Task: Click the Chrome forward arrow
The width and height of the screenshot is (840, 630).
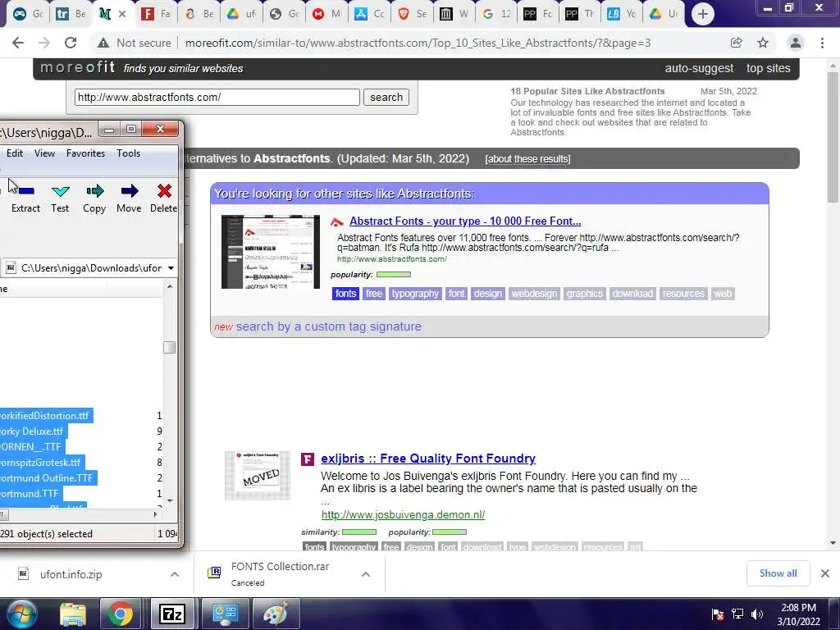Action: tap(44, 43)
